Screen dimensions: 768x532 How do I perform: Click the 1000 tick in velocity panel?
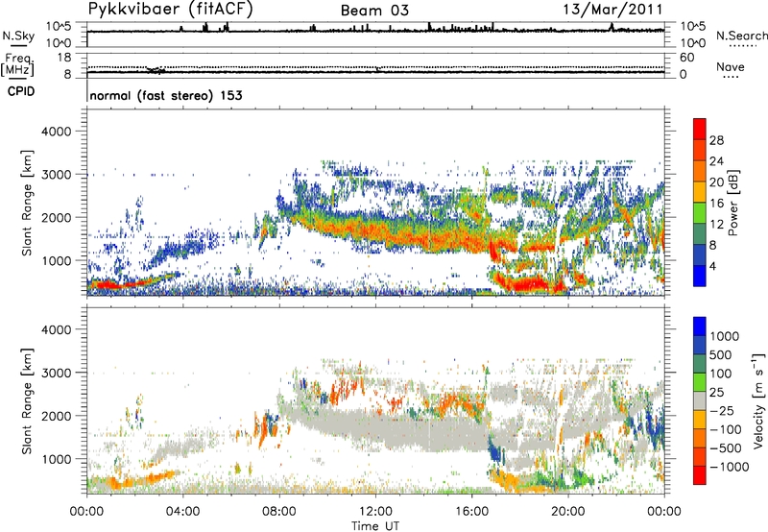56,459
